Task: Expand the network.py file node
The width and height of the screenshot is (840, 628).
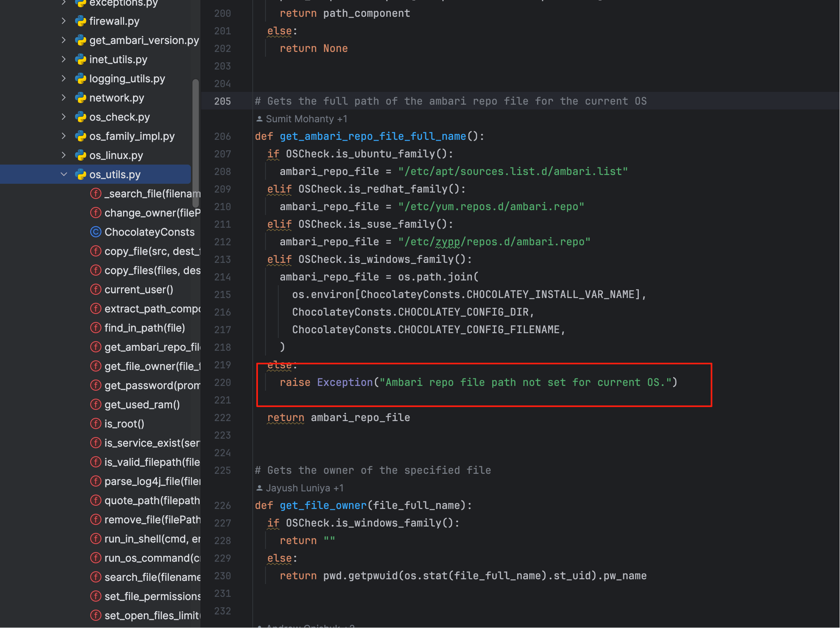Action: pos(64,98)
